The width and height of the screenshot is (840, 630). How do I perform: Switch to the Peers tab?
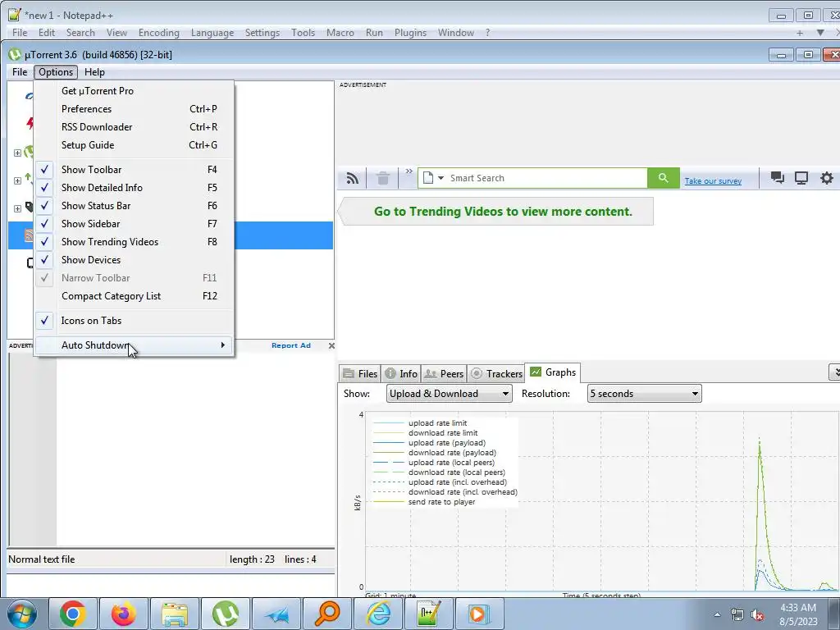pos(444,373)
